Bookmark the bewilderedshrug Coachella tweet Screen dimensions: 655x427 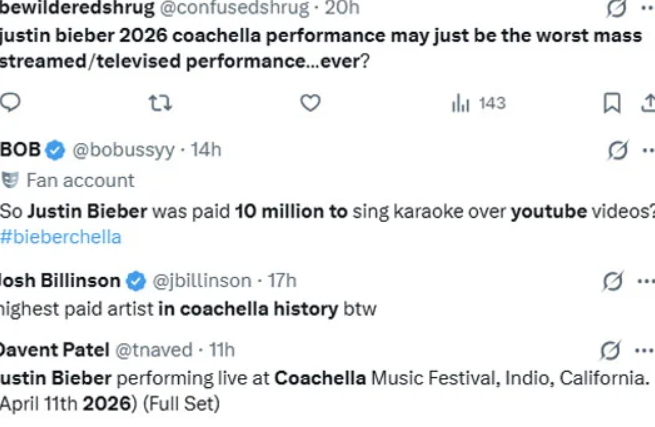pyautogui.click(x=612, y=102)
